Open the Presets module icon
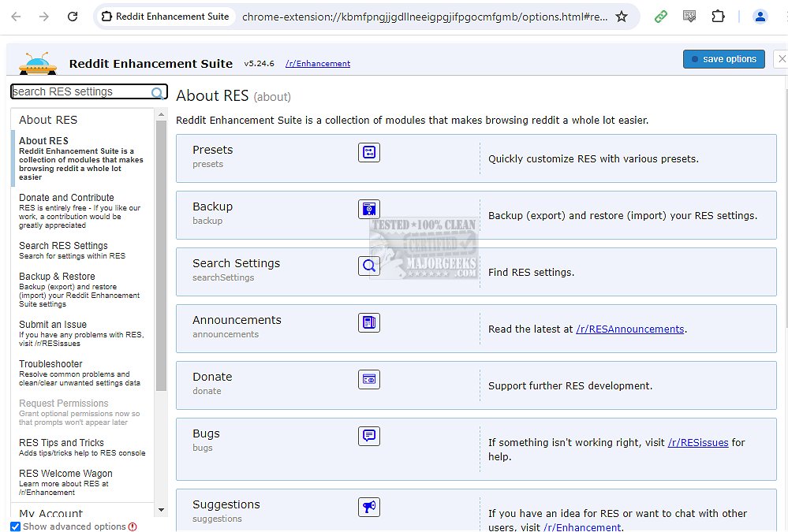Screen dimensions: 788x532 tap(368, 152)
